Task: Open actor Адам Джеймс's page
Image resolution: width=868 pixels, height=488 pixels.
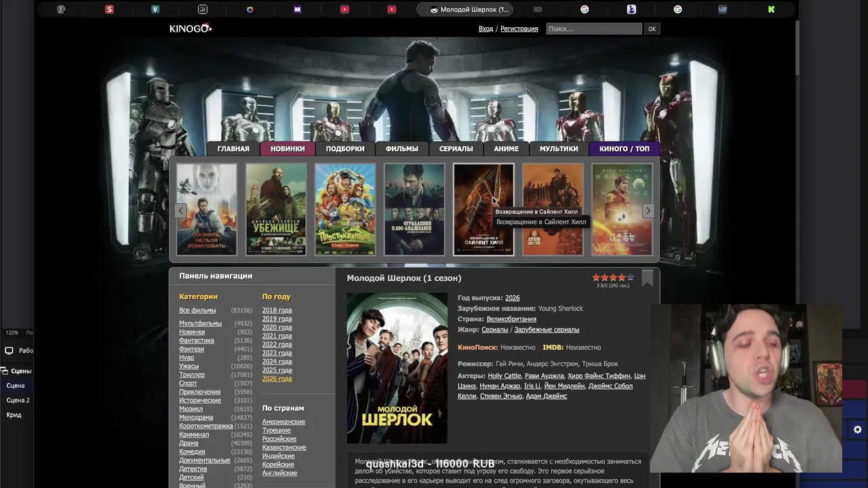Action: (547, 396)
